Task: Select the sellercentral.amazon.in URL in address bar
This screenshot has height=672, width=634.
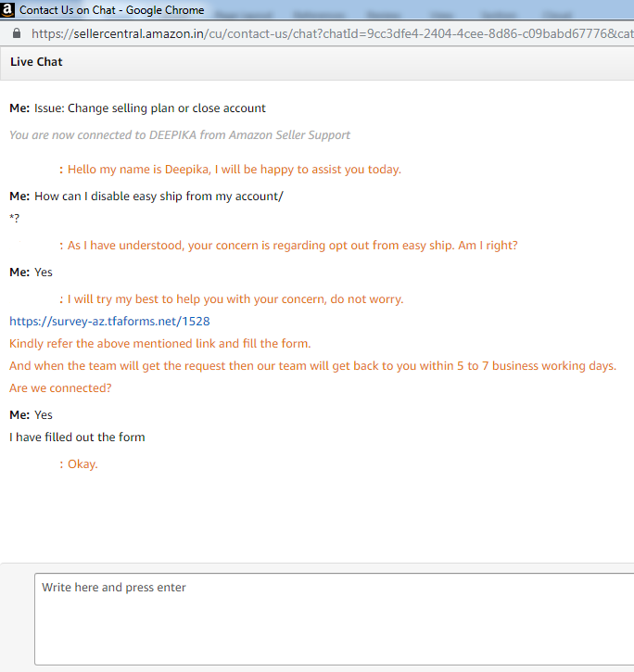Action: click(x=332, y=33)
